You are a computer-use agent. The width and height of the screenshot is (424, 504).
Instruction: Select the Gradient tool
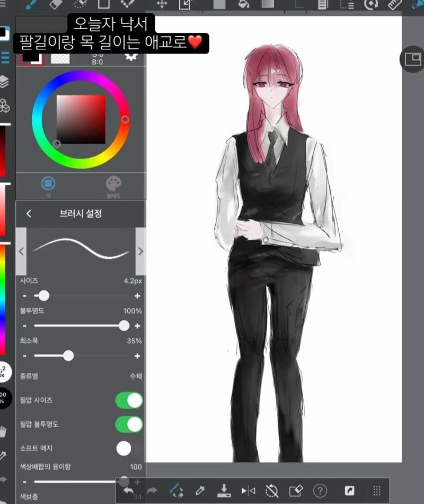click(x=268, y=4)
